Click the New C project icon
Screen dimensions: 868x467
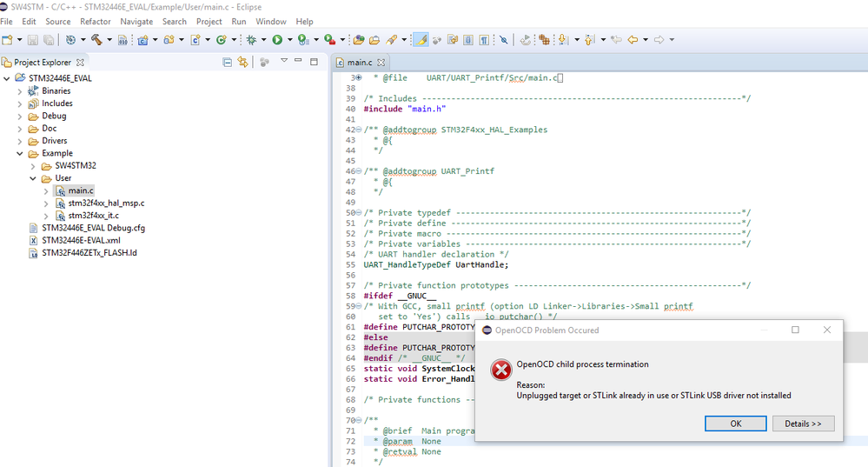pyautogui.click(x=142, y=40)
